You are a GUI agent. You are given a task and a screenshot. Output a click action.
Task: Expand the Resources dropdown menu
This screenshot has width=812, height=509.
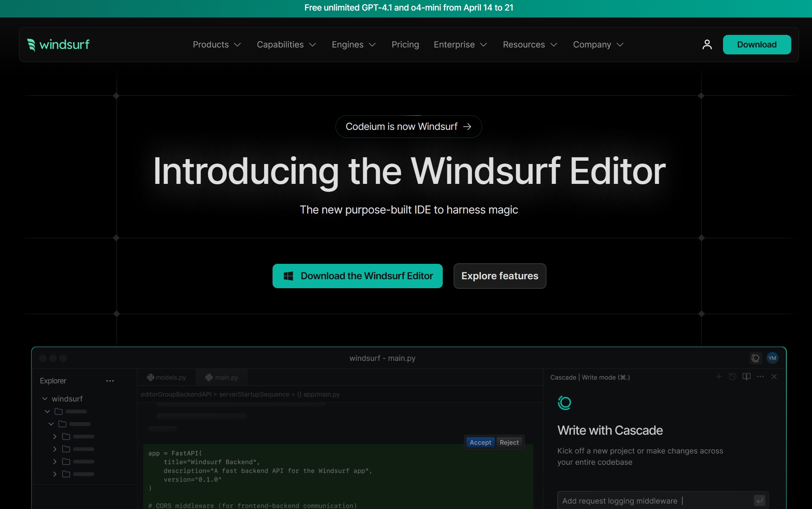point(530,45)
